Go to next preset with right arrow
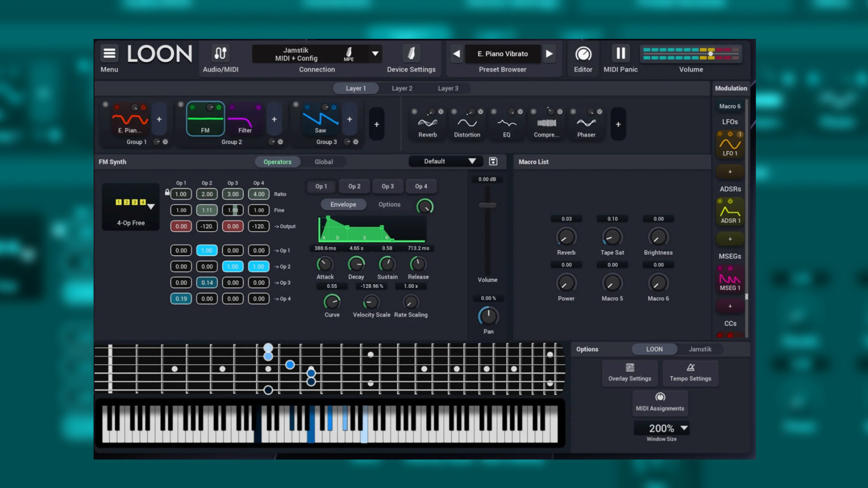This screenshot has height=488, width=868. [x=549, y=54]
